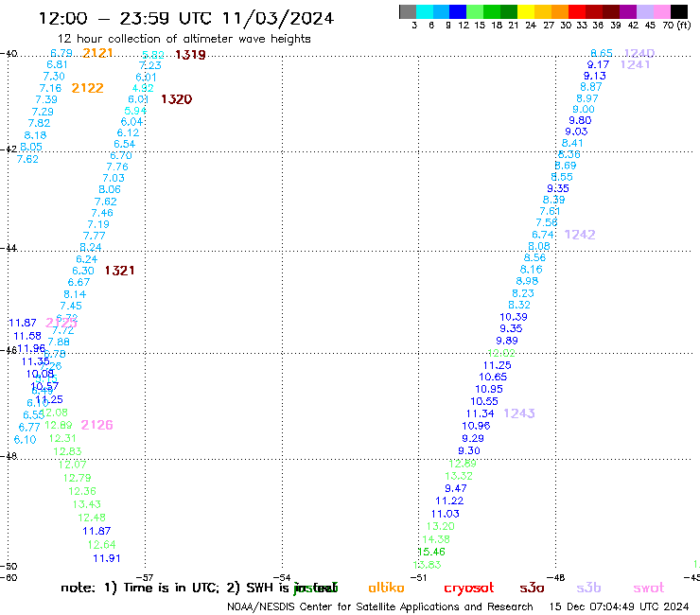
Task: Click the wave height value 13.43
Action: tap(87, 504)
